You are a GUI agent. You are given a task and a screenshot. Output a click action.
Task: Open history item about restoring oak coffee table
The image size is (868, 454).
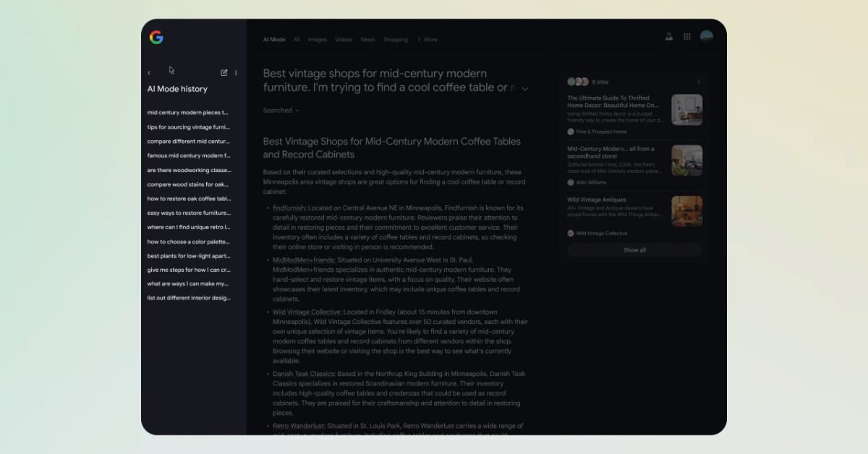(x=189, y=199)
